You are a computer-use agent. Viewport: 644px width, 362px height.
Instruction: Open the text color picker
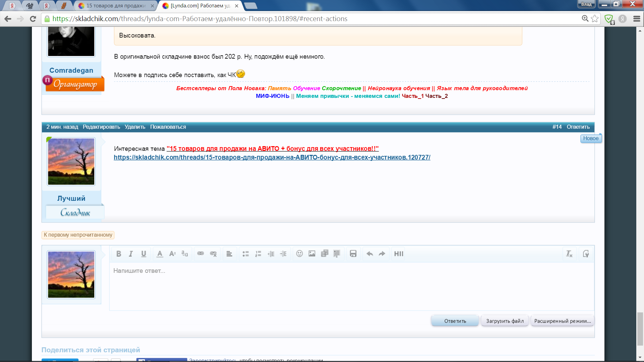pos(160,254)
